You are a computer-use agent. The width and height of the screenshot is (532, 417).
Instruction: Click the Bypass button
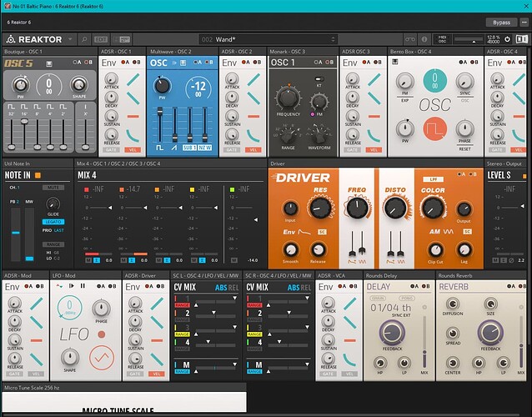pyautogui.click(x=501, y=23)
